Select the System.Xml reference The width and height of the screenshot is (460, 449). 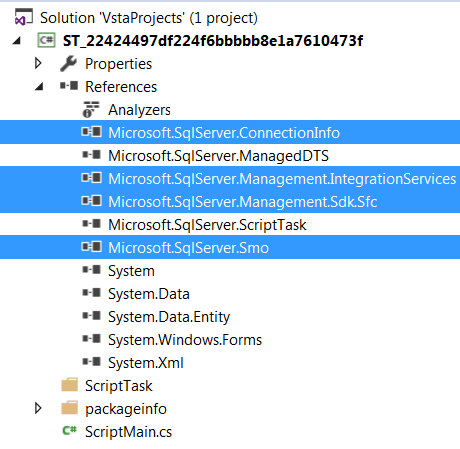tap(146, 363)
